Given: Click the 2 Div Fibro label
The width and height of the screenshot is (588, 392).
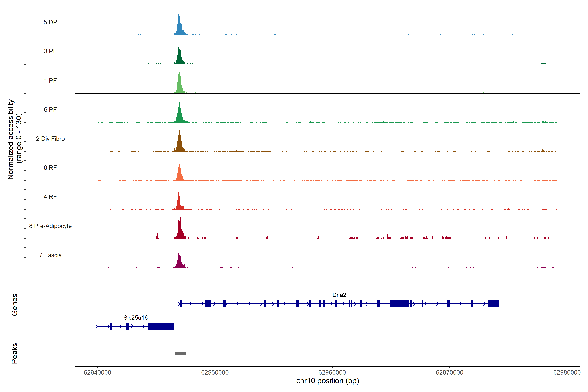Looking at the screenshot, I should click(50, 139).
